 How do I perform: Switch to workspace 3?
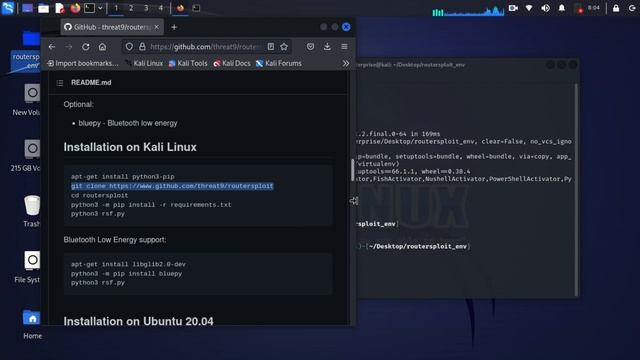point(146,8)
